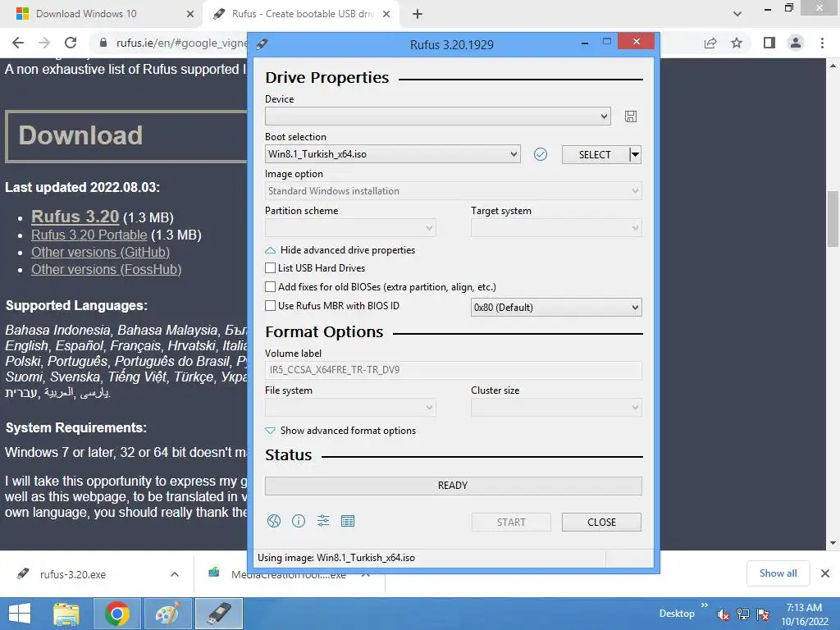Click the CLOSE button in Rufus
Image resolution: width=840 pixels, height=630 pixels.
point(601,523)
